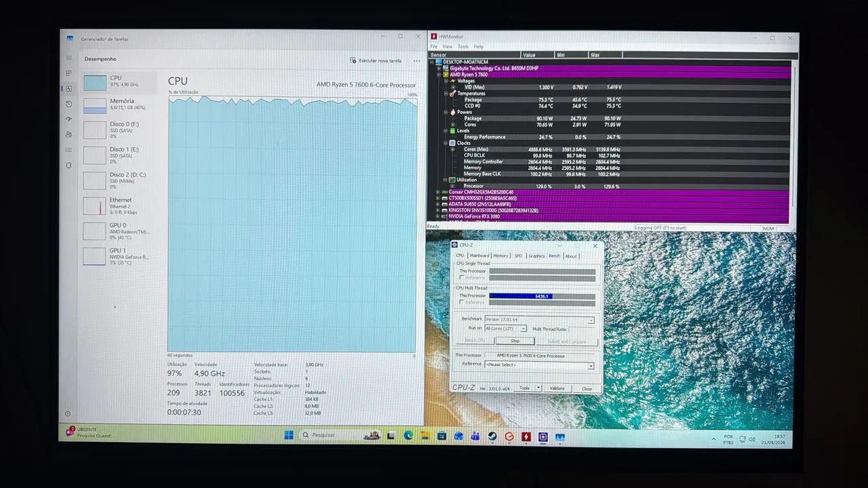Screen dimensions: 868x488
Task: Open Steam from the taskbar
Action: [492, 436]
